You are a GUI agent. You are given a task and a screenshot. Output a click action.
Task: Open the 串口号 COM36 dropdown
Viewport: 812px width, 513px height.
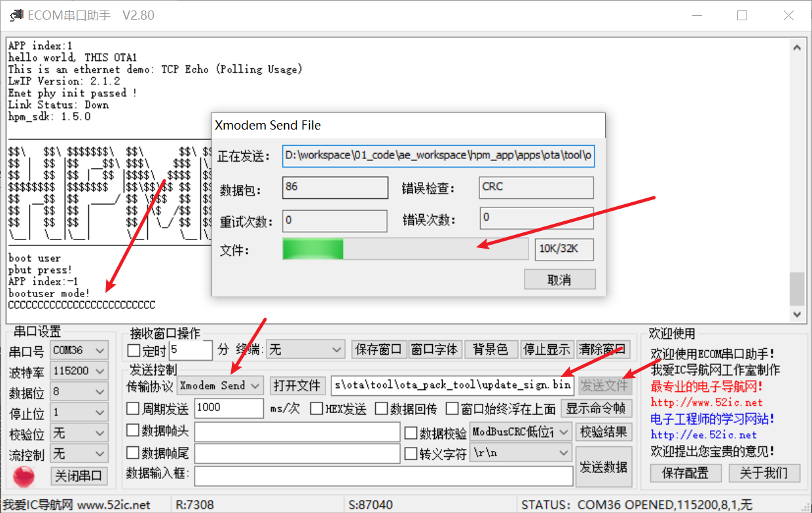[79, 351]
